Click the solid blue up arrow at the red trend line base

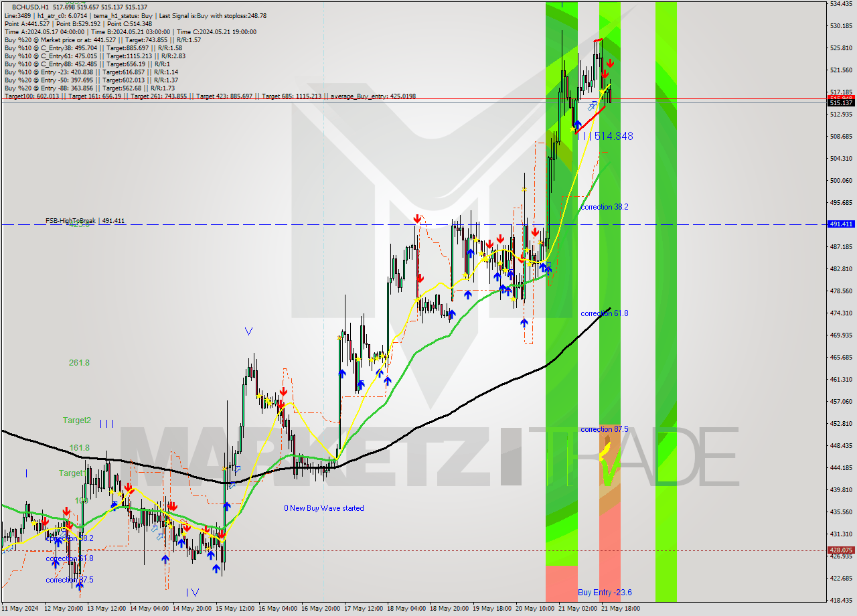[577, 124]
